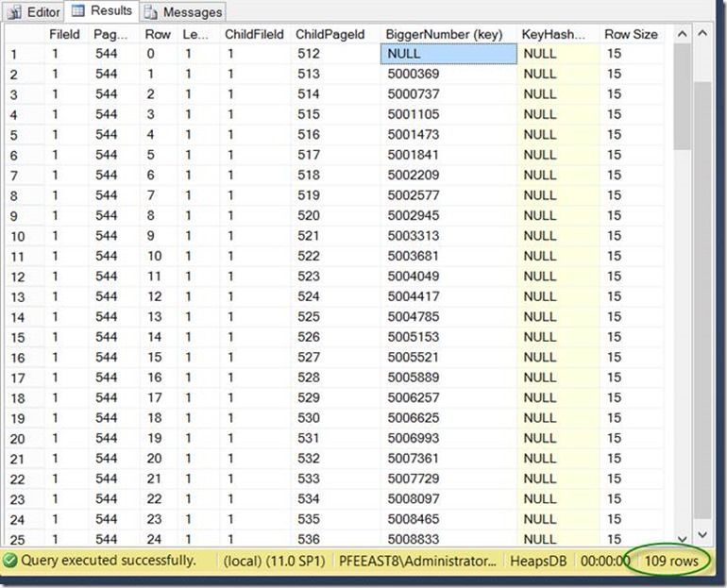
Task: Select the ChildFileId column header
Action: pos(254,34)
